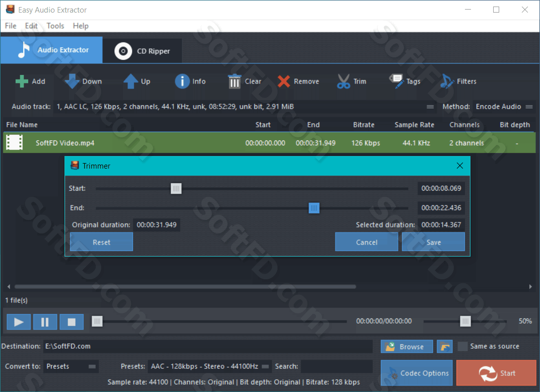The height and width of the screenshot is (392, 540).
Task: Click the Trimmer End slider handle
Action: (314, 208)
